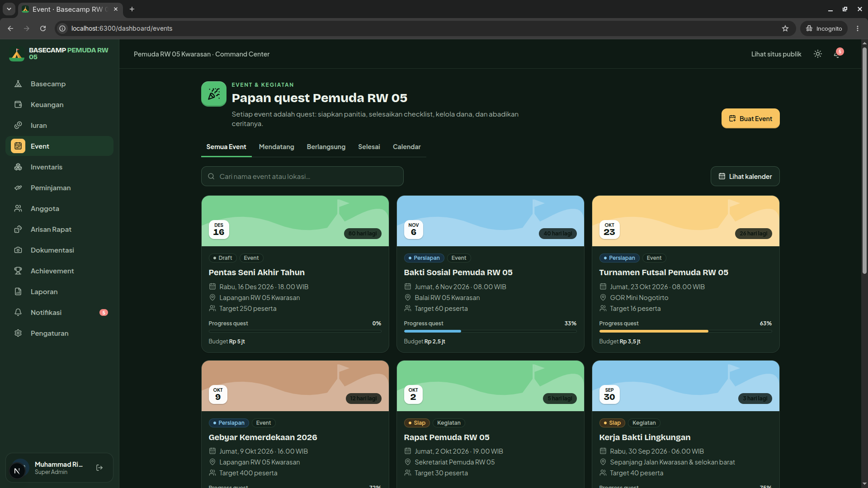The height and width of the screenshot is (488, 868).
Task: Click the Gebyar Kemerdekaan 2026 card banner
Action: click(x=295, y=386)
